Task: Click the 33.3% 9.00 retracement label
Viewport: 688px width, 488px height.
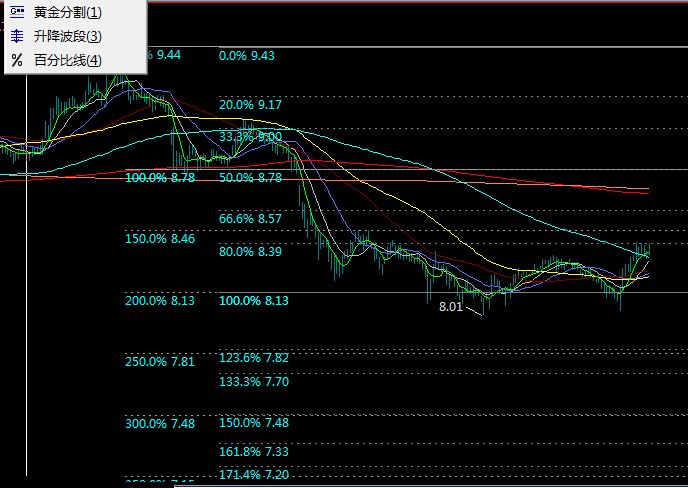Action: click(250, 136)
